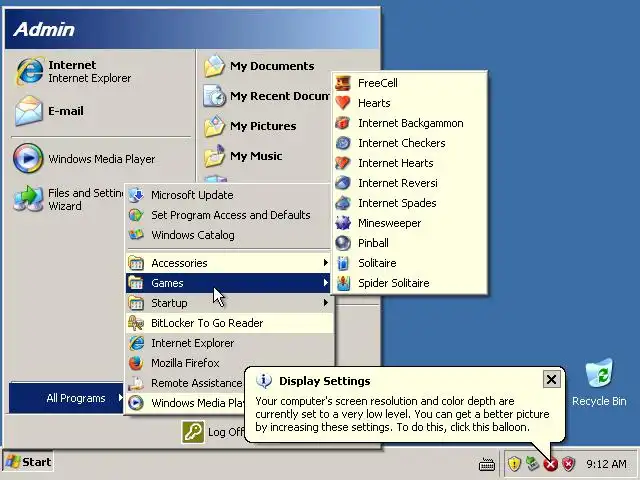This screenshot has height=480, width=640.
Task: Click the Microsoft Update icon
Action: click(x=136, y=195)
